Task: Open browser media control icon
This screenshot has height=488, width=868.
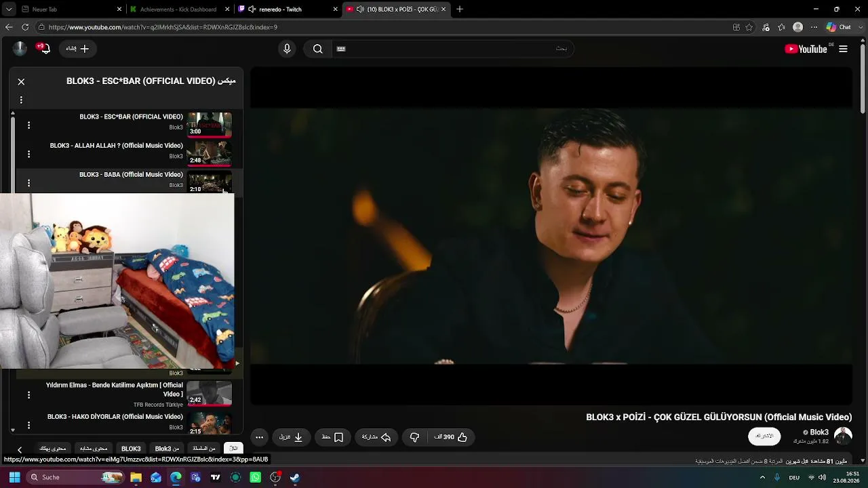Action: point(766,27)
